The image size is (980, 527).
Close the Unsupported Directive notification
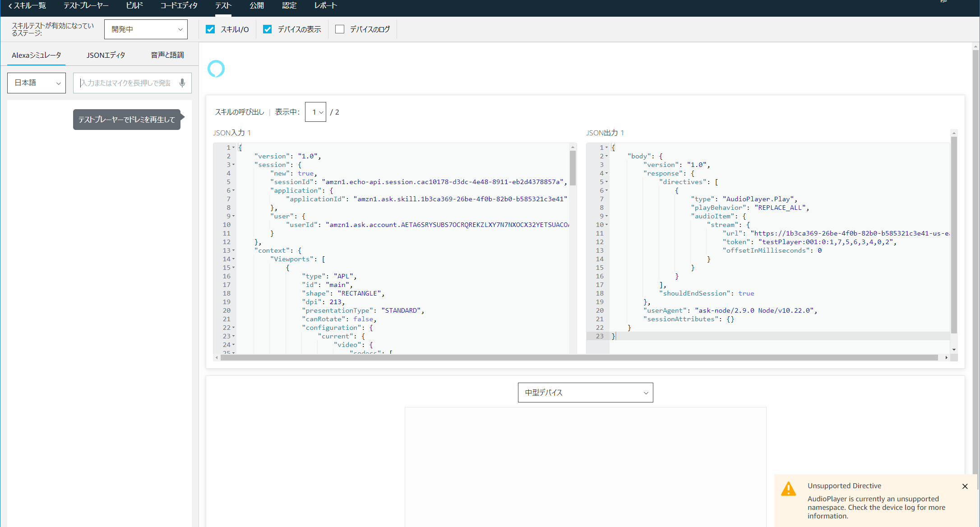(x=965, y=486)
